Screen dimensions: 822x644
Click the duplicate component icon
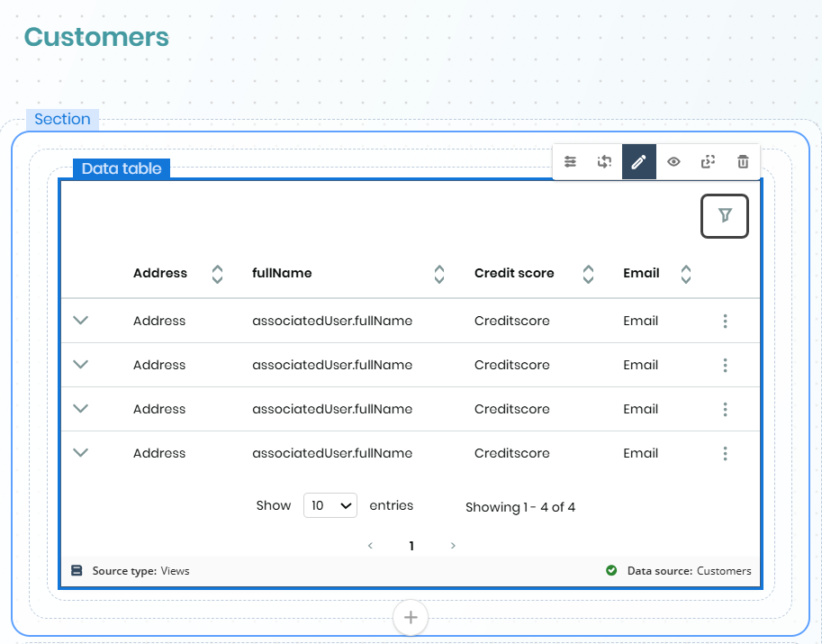coord(709,162)
